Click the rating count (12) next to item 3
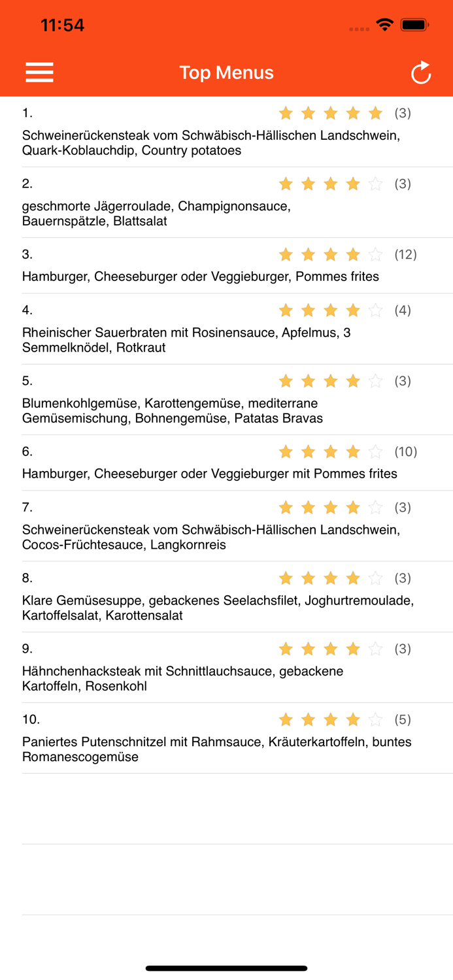This screenshot has height=980, width=453. (x=405, y=255)
